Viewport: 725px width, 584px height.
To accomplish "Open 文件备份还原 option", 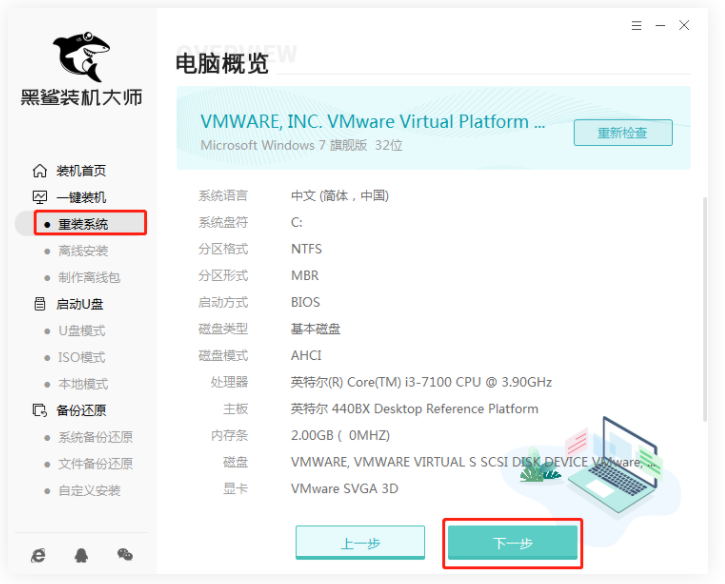I will pos(95,464).
